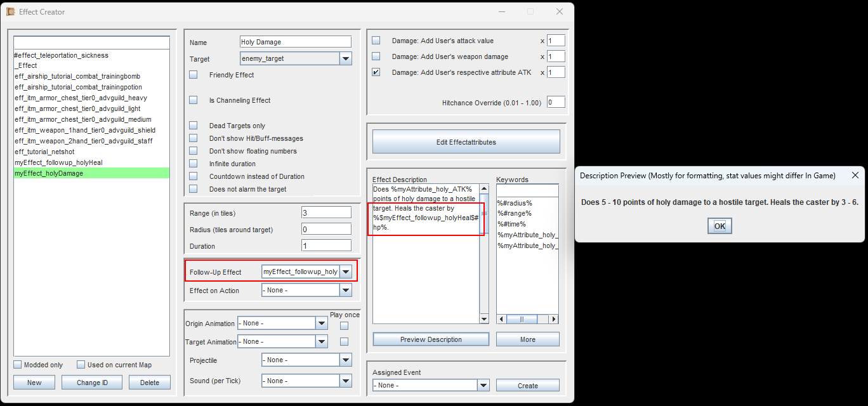
Task: Click the Delete button below the effect list
Action: 150,383
